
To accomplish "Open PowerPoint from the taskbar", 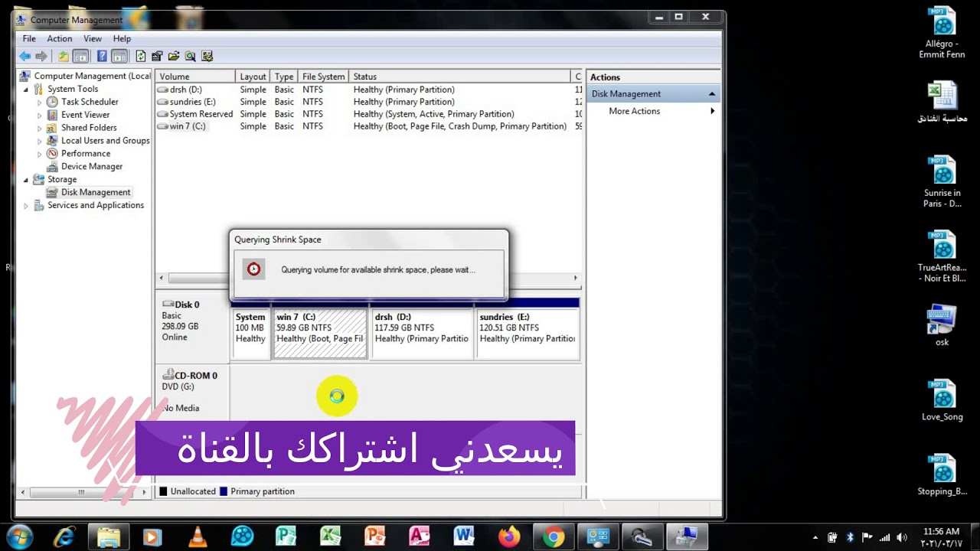I will click(374, 537).
